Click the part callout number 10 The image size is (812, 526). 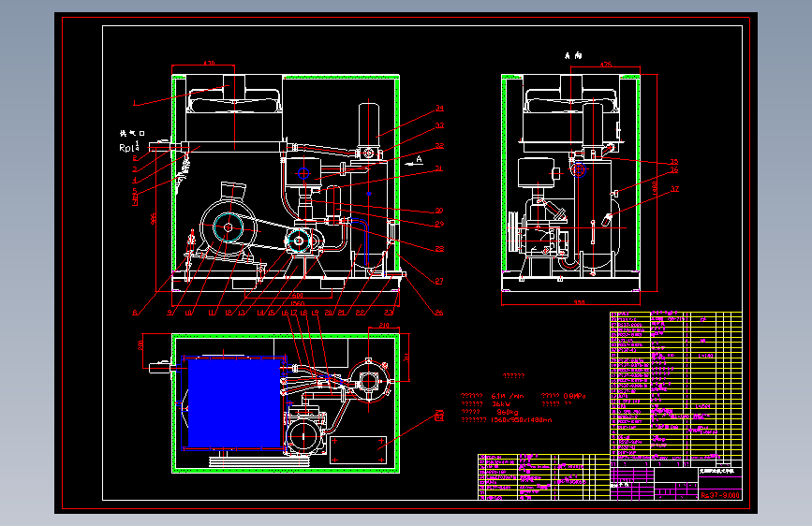point(188,313)
